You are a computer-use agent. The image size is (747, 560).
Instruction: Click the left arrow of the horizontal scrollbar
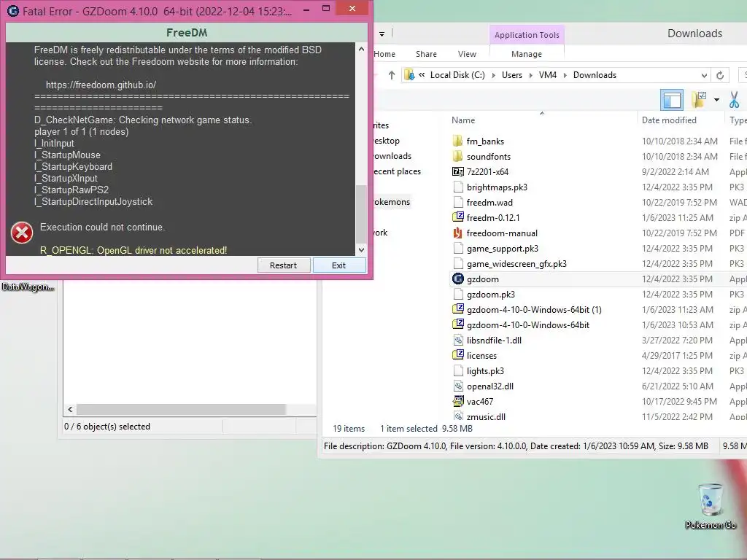tap(70, 410)
